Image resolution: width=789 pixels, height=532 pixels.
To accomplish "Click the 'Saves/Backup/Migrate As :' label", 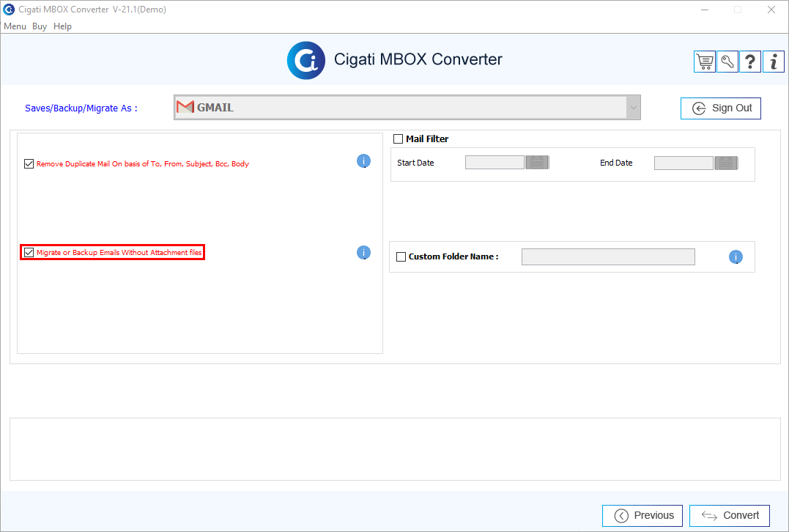I will click(81, 108).
